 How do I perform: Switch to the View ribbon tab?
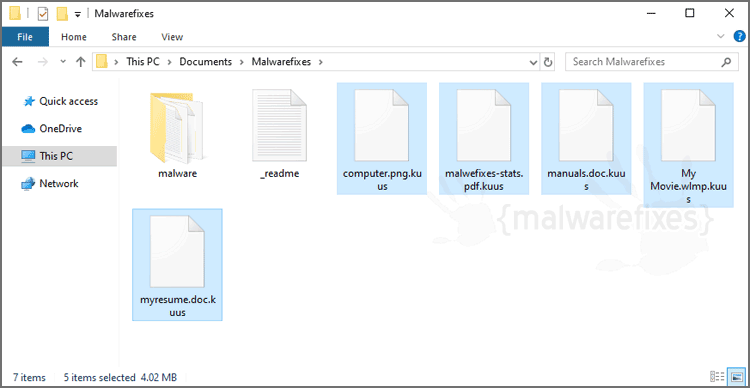click(x=172, y=37)
